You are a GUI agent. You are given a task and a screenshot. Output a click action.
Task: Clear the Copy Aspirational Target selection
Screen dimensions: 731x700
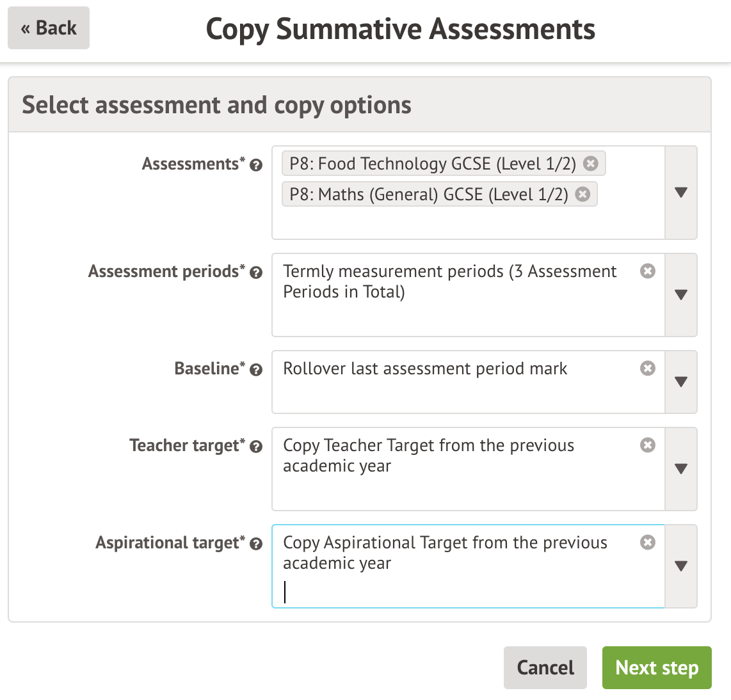(648, 543)
